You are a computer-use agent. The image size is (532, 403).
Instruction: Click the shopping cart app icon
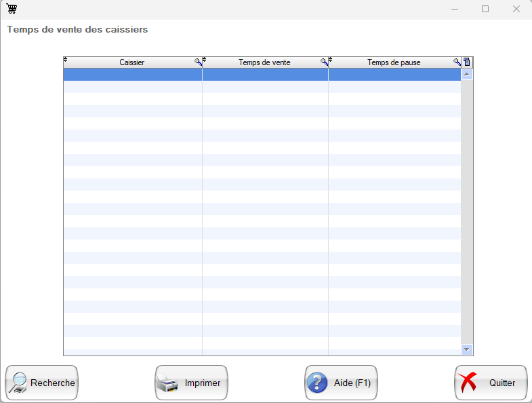[x=12, y=9]
